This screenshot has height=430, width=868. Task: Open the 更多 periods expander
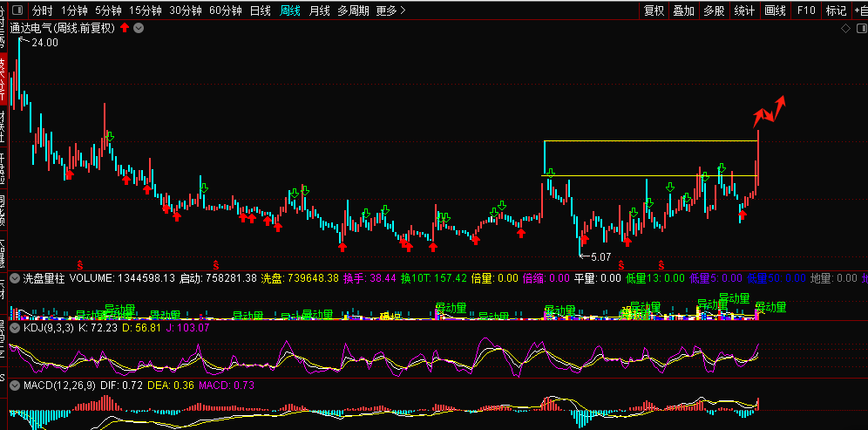(390, 10)
